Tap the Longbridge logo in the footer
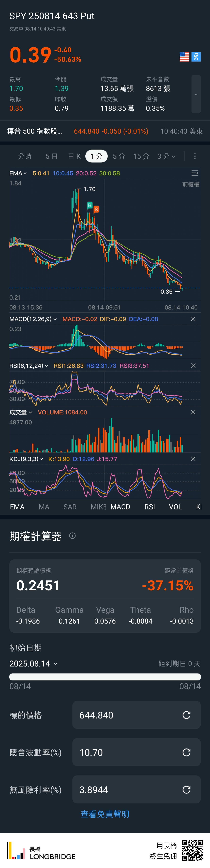Viewport: 210px width, 868px height. 41,851
